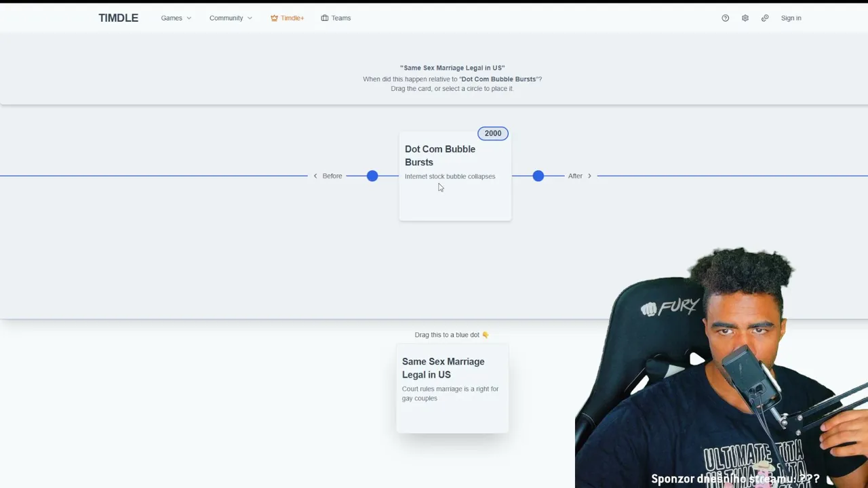Go to the TIMDLE home logo

click(118, 18)
